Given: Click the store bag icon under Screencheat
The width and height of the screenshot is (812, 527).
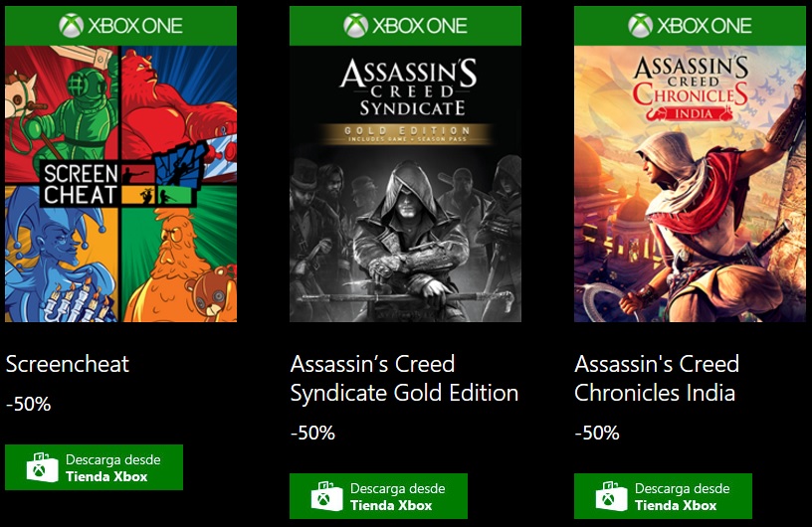Looking at the screenshot, I should pos(40,467).
